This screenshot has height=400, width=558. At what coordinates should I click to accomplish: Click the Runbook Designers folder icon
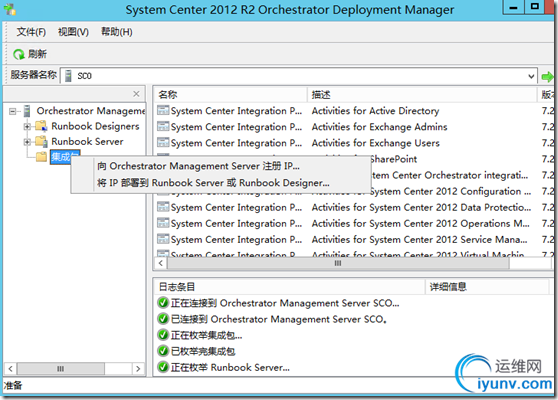click(x=41, y=126)
